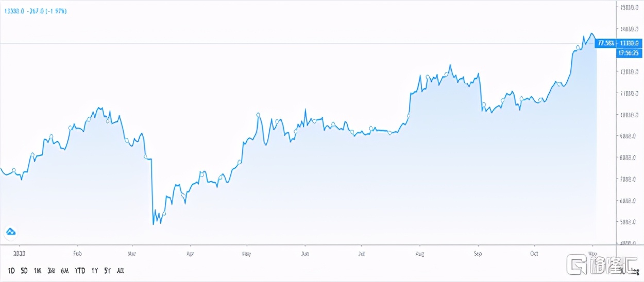The image size is (644, 282).
Task: Click the price and change readout top-left
Action: coord(36,11)
